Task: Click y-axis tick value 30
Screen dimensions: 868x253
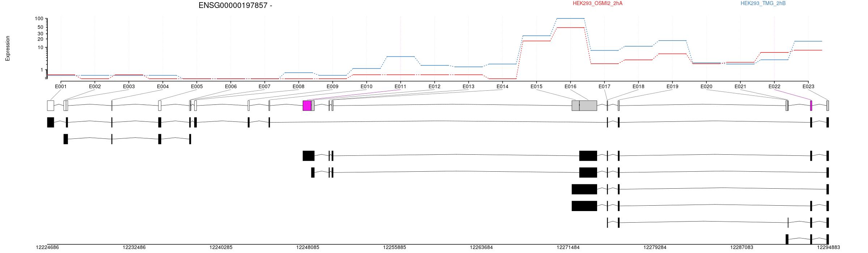Action: (x=41, y=34)
